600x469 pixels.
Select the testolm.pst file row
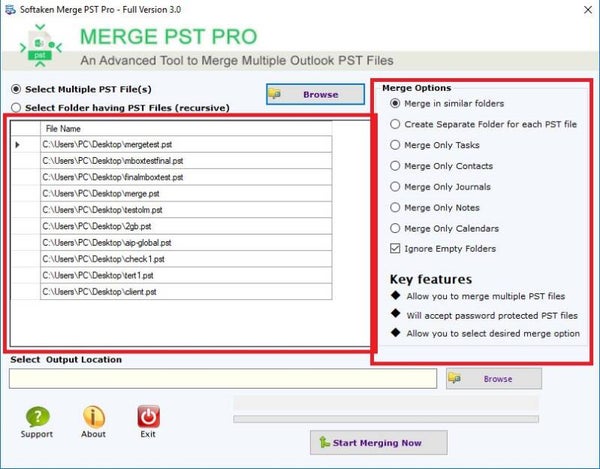click(186, 210)
